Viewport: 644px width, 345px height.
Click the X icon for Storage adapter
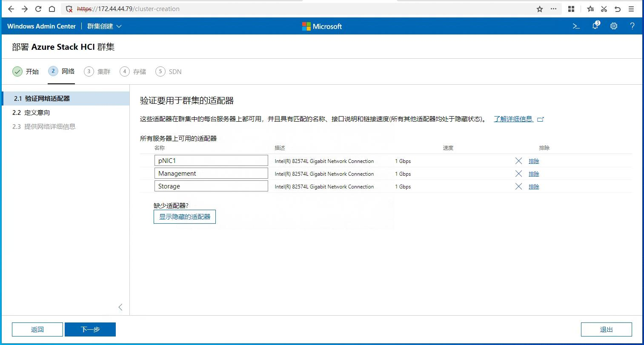pyautogui.click(x=518, y=186)
